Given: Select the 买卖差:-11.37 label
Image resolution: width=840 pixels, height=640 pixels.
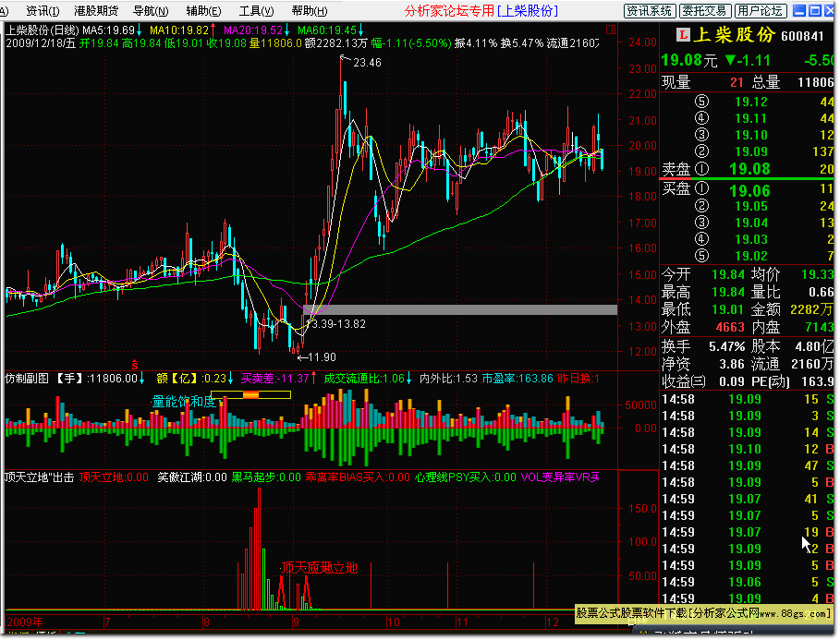Looking at the screenshot, I should click(x=274, y=379).
